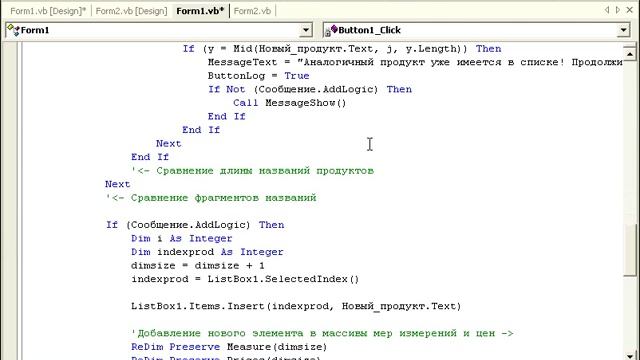Viewport: 640px width, 360px height.
Task: Switch to the Form2.vb [Design] tab
Action: tap(131, 11)
